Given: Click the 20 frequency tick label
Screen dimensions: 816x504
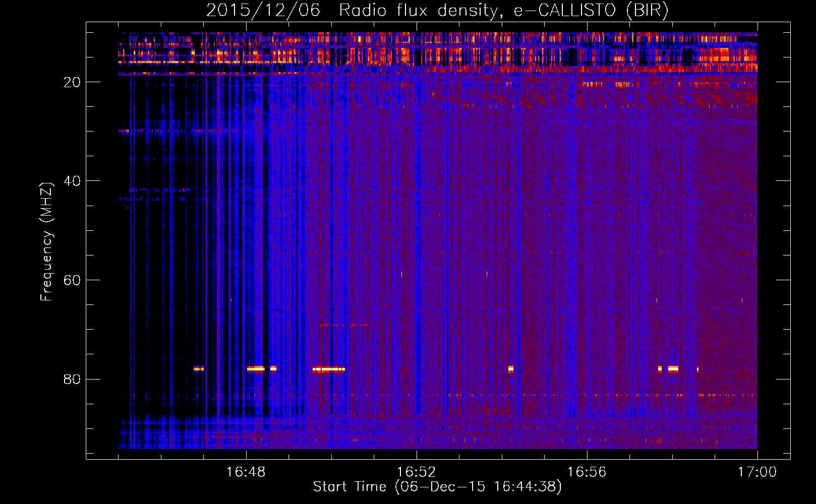Looking at the screenshot, I should [72, 82].
